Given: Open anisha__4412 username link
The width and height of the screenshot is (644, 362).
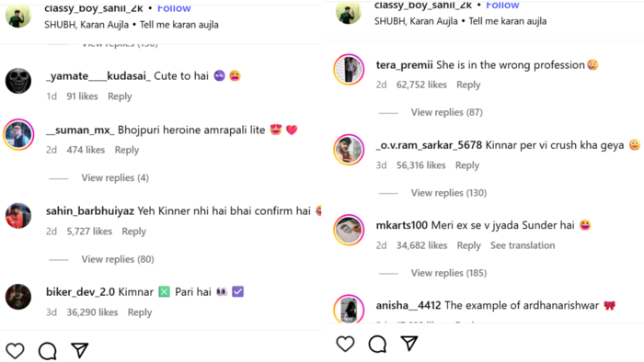Looking at the screenshot, I should (408, 305).
